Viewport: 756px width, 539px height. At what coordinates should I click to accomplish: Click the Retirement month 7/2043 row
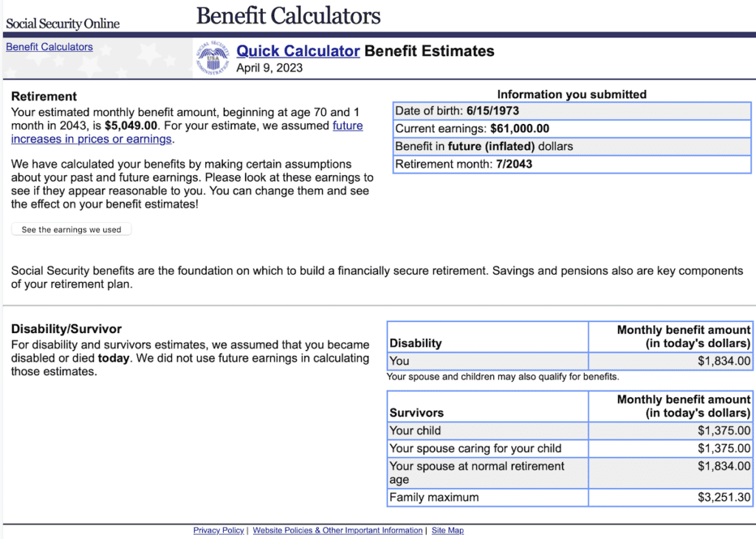click(x=568, y=164)
